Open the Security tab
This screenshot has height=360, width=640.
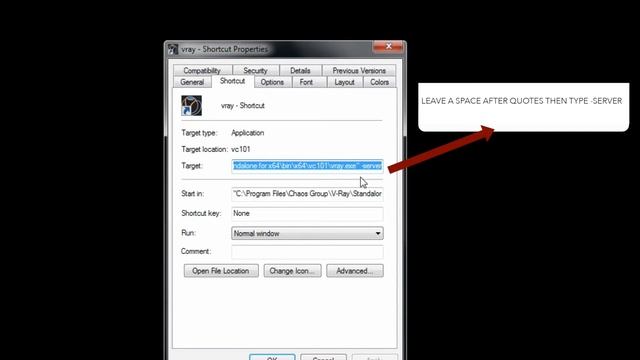pyautogui.click(x=256, y=71)
